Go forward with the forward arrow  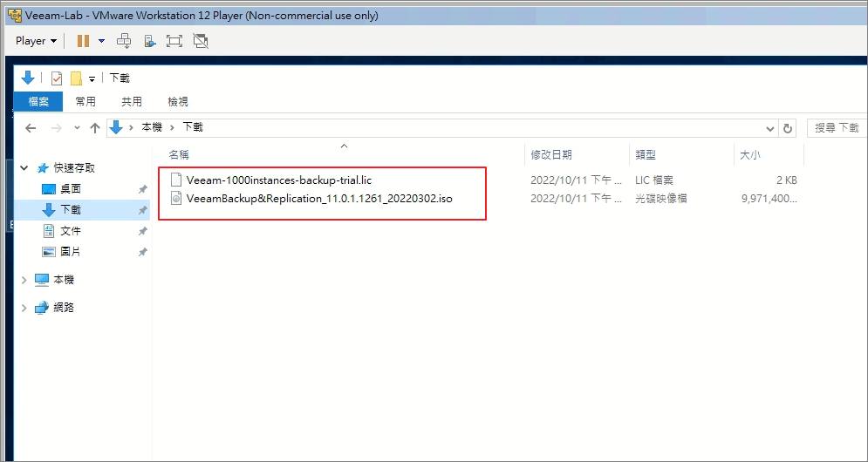[57, 128]
